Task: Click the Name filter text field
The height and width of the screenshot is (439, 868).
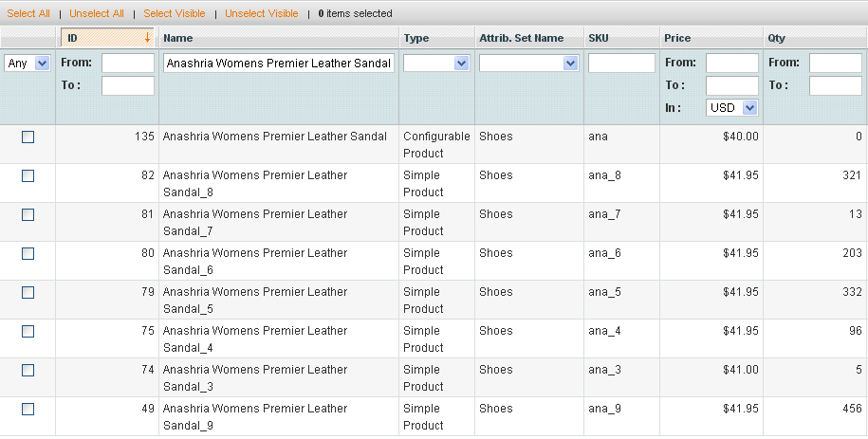Action: [279, 64]
